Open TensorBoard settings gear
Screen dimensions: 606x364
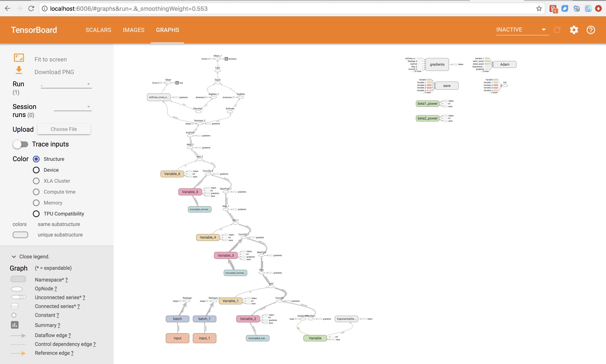574,30
